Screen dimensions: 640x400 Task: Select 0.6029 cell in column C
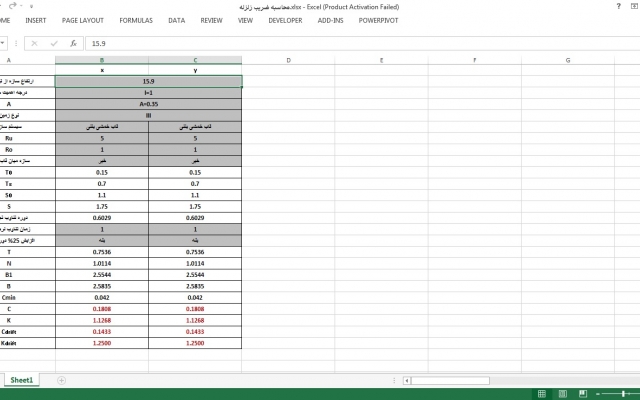(x=195, y=218)
